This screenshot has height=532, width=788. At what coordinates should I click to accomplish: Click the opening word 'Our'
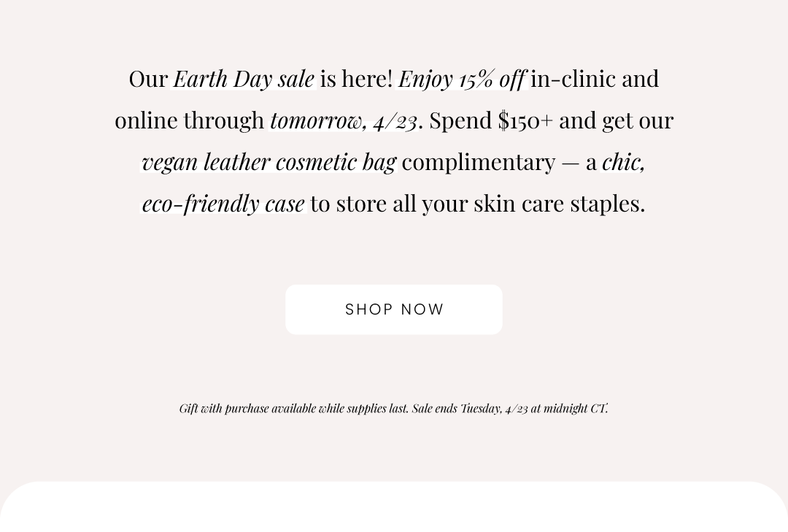coord(148,80)
